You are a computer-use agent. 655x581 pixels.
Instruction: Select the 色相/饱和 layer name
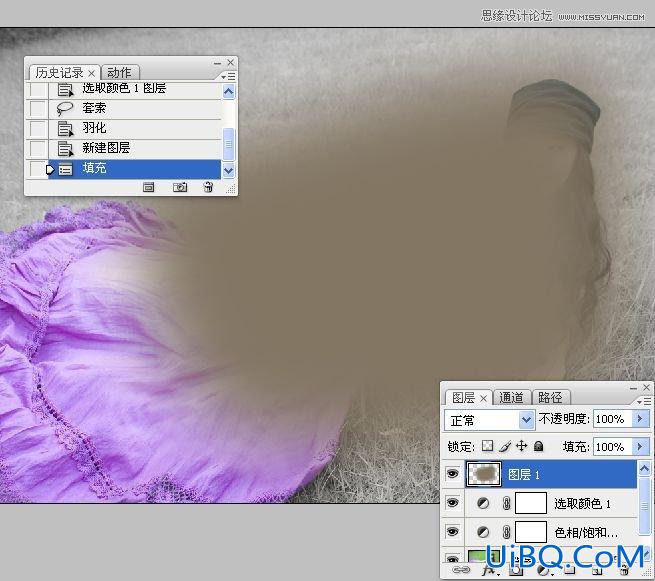coord(586,533)
